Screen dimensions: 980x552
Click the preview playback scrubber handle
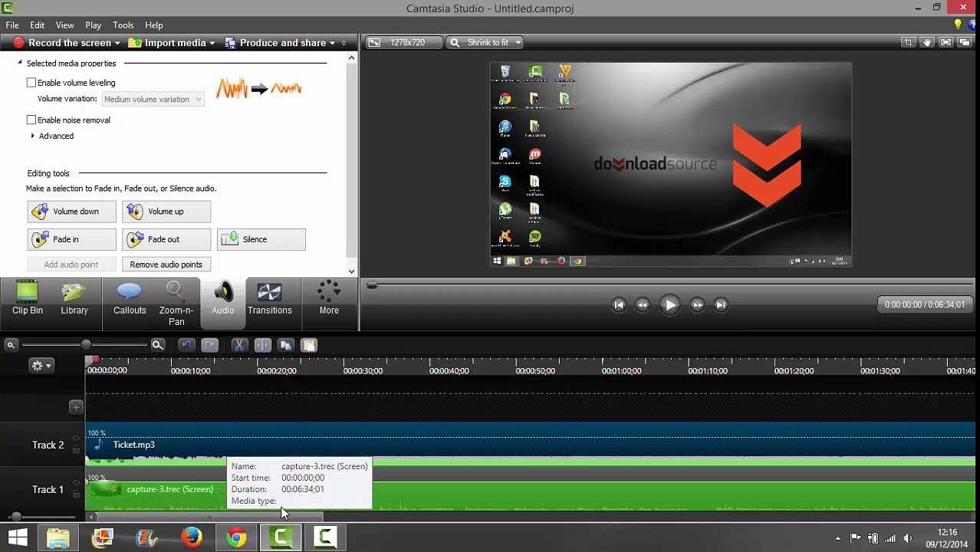point(372,284)
